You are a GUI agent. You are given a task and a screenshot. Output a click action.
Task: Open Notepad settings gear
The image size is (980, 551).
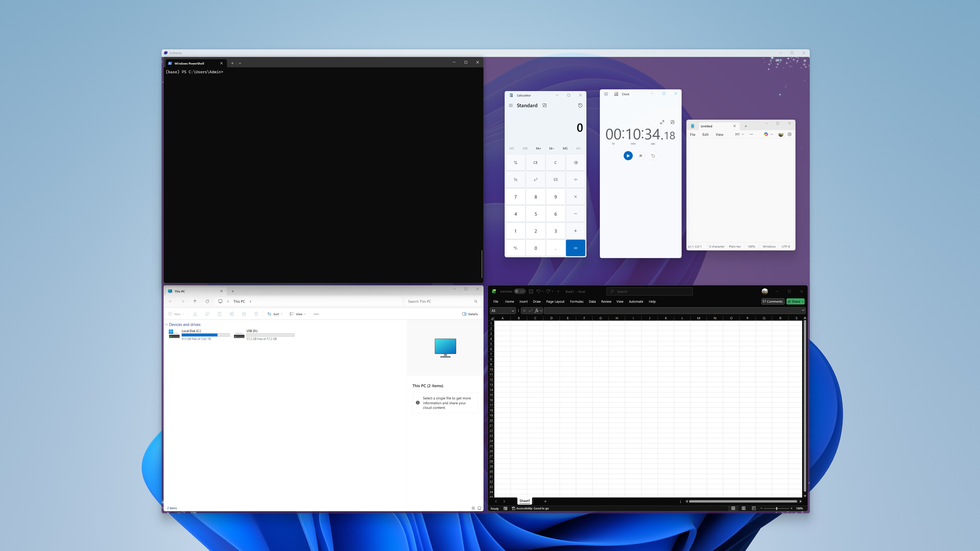(790, 134)
